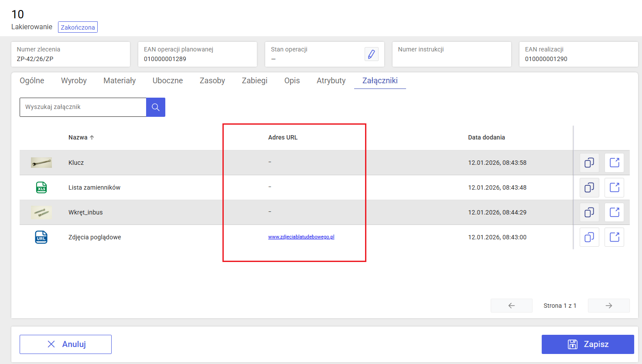Sort attachments by Nazwa column arrow
The width and height of the screenshot is (642, 364).
[92, 137]
